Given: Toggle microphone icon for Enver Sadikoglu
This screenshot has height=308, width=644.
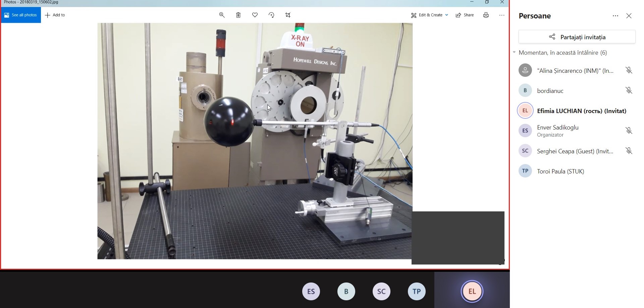Looking at the screenshot, I should (629, 131).
